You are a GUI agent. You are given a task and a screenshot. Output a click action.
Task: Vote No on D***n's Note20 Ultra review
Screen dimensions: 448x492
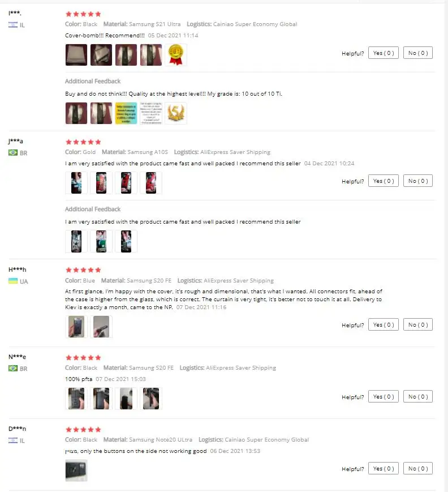pos(418,468)
